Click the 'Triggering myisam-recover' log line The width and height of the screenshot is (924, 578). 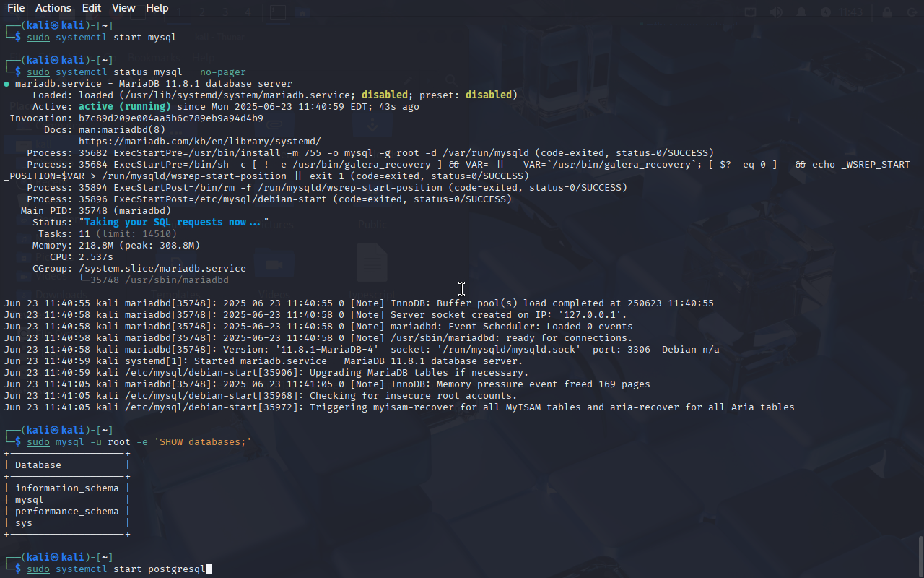click(399, 407)
